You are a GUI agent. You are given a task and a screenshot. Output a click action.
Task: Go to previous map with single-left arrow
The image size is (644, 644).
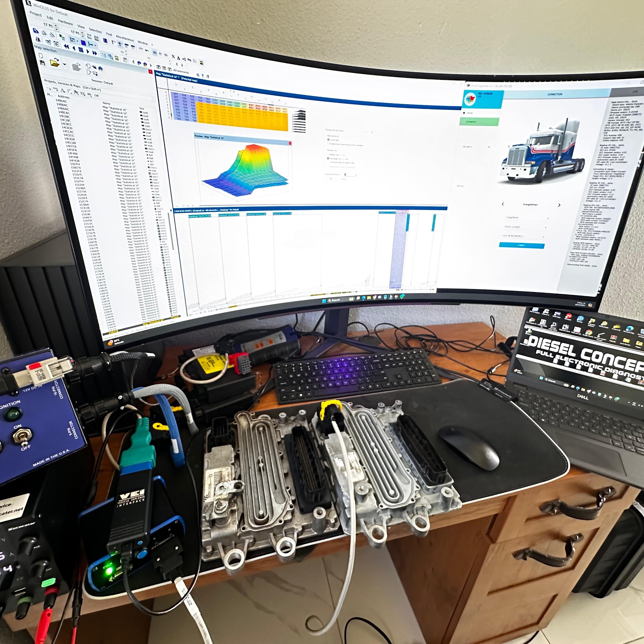[x=74, y=48]
